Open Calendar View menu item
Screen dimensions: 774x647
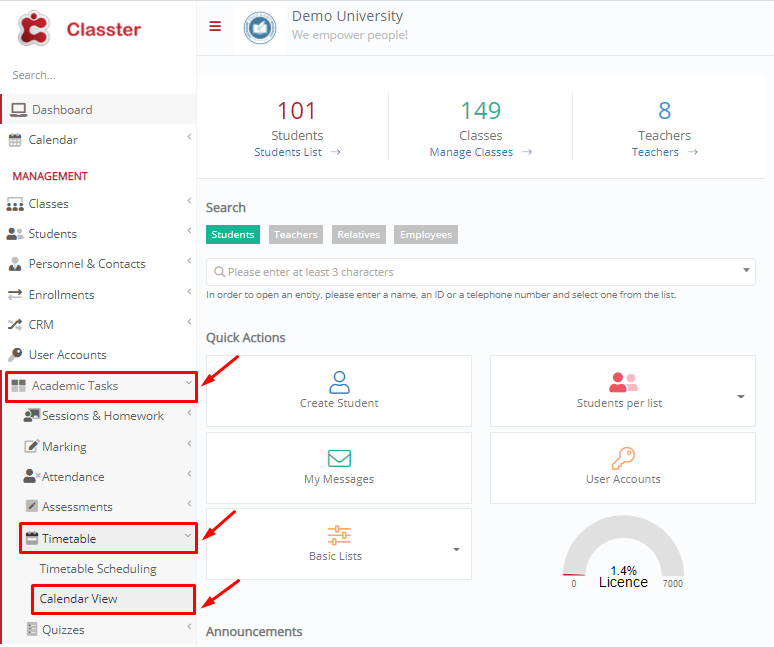coord(113,599)
